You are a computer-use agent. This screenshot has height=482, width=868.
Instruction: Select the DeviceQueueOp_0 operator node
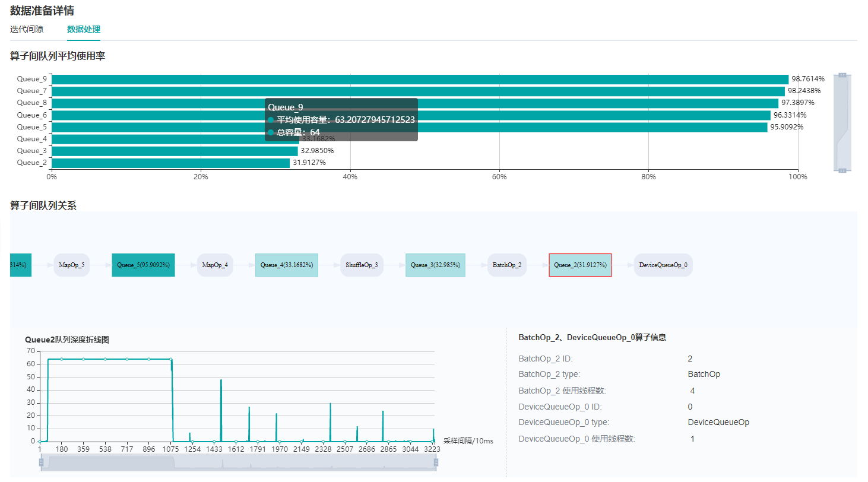click(663, 265)
